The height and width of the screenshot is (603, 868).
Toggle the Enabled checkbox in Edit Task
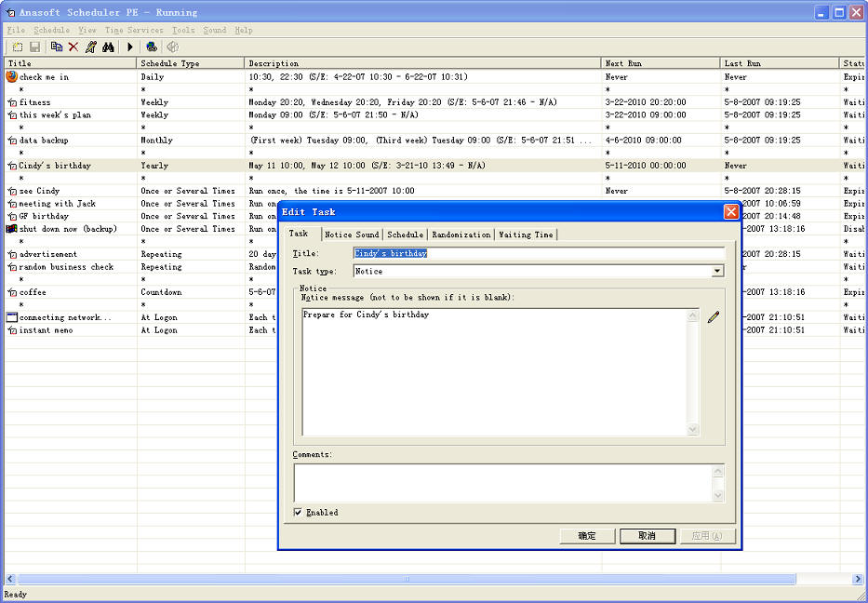tap(299, 512)
